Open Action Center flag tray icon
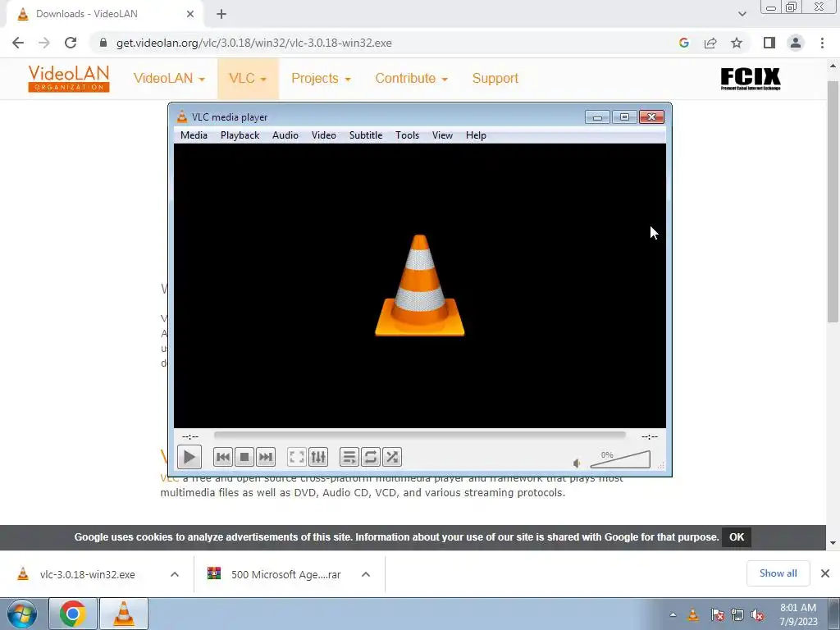This screenshot has height=630, width=840. coord(717,614)
